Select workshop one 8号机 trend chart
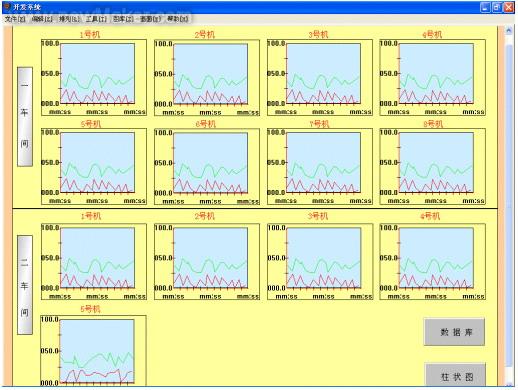 pyautogui.click(x=432, y=167)
